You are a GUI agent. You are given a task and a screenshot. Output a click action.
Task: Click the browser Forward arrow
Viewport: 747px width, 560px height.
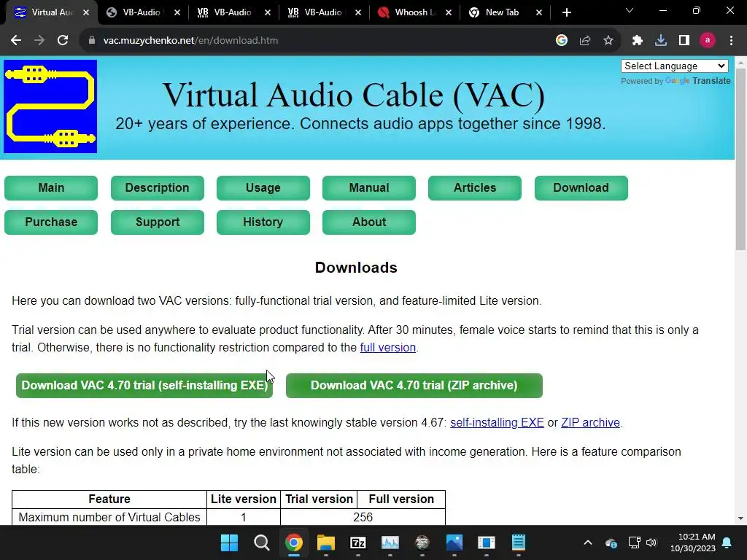tap(39, 41)
